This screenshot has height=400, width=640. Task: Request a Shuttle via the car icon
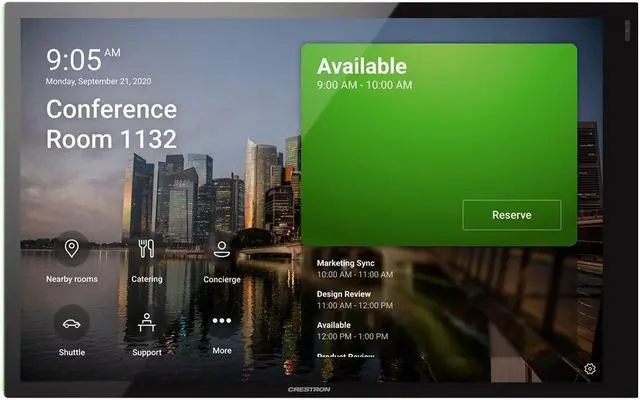point(71,324)
